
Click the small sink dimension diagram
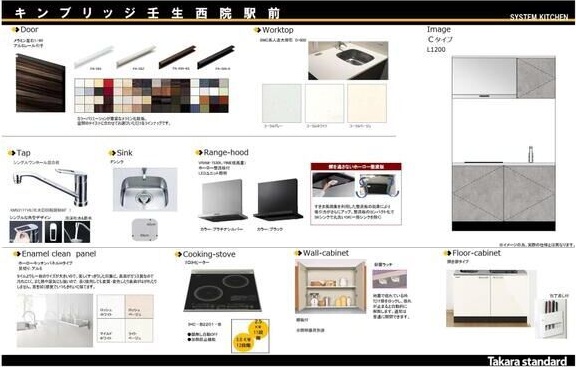(145, 230)
